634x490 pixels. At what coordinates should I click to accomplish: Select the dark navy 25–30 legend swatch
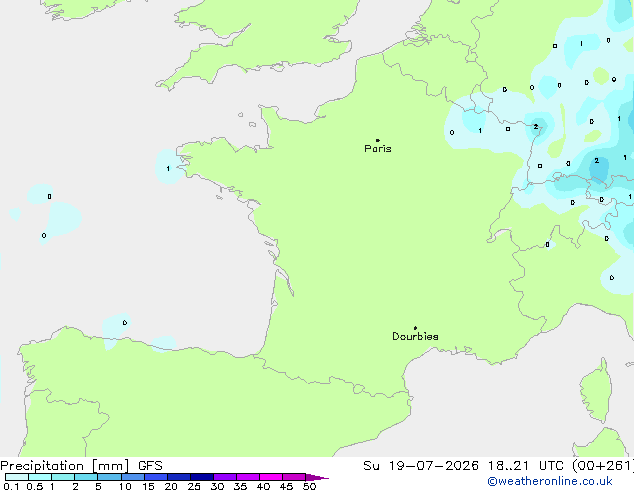pyautogui.click(x=202, y=477)
